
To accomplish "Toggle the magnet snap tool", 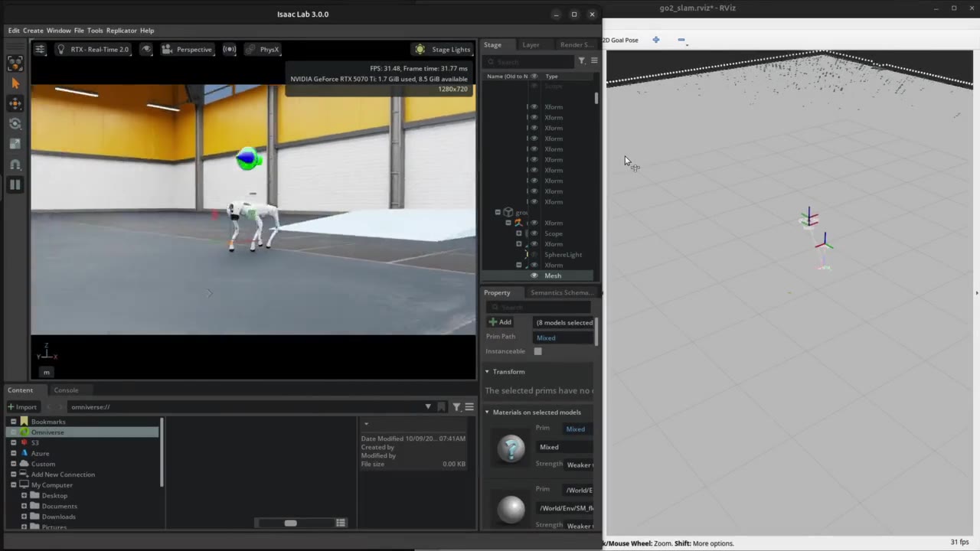I will 15,164.
